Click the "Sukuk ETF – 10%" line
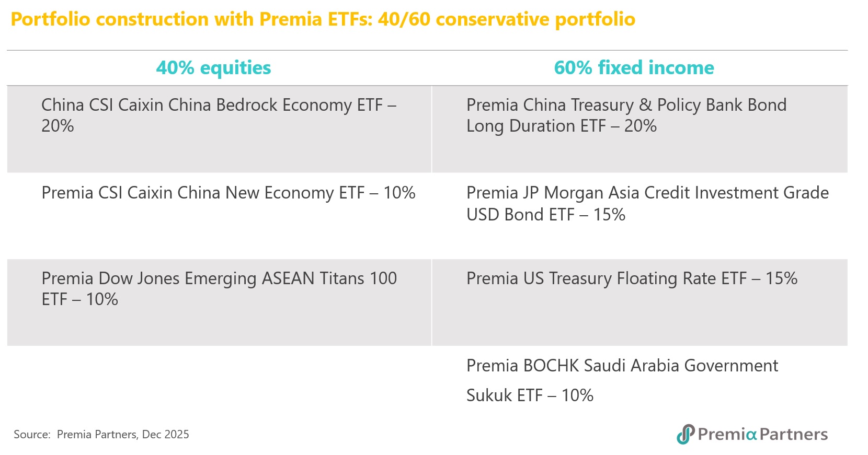The width and height of the screenshot is (868, 455). coord(530,395)
